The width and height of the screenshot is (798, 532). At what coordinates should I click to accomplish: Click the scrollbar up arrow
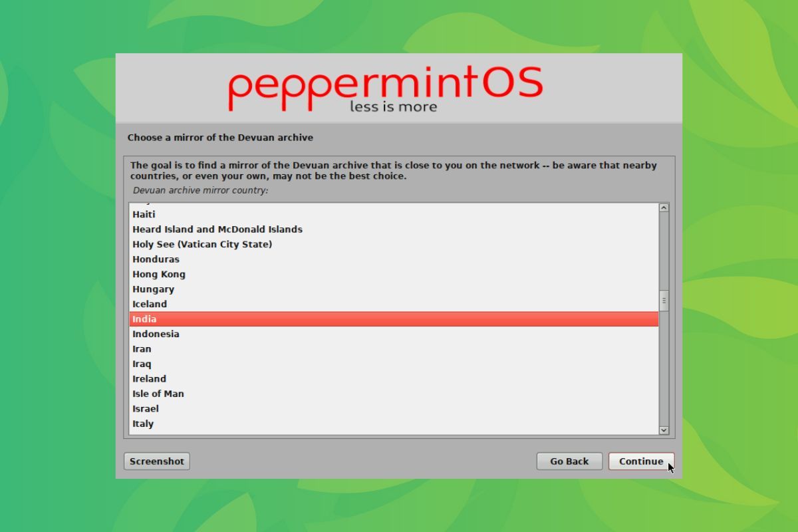pyautogui.click(x=664, y=207)
